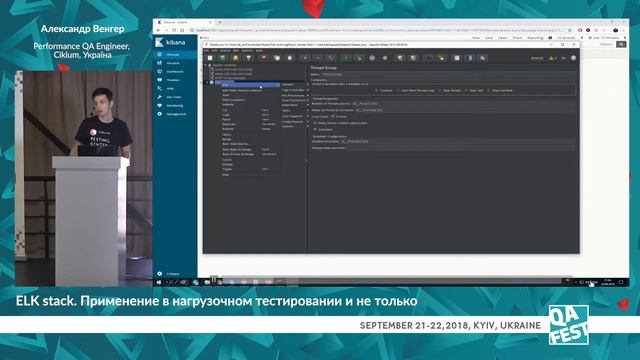The image size is (640, 360).
Task: Click the Reset Search toolbar icon
Action: [x=441, y=58]
